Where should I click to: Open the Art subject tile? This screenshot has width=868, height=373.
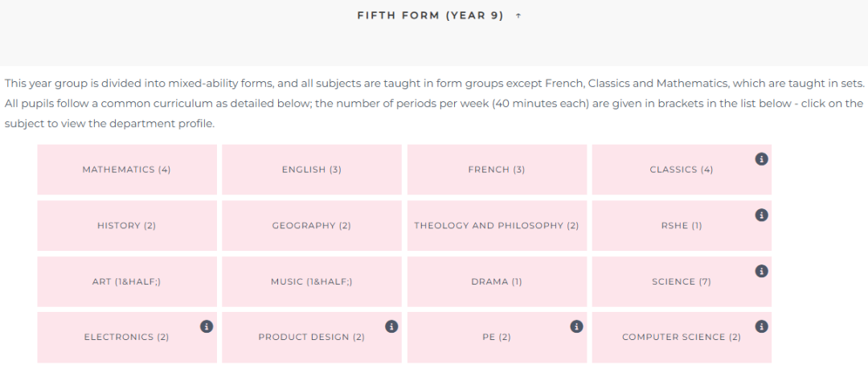(x=127, y=281)
